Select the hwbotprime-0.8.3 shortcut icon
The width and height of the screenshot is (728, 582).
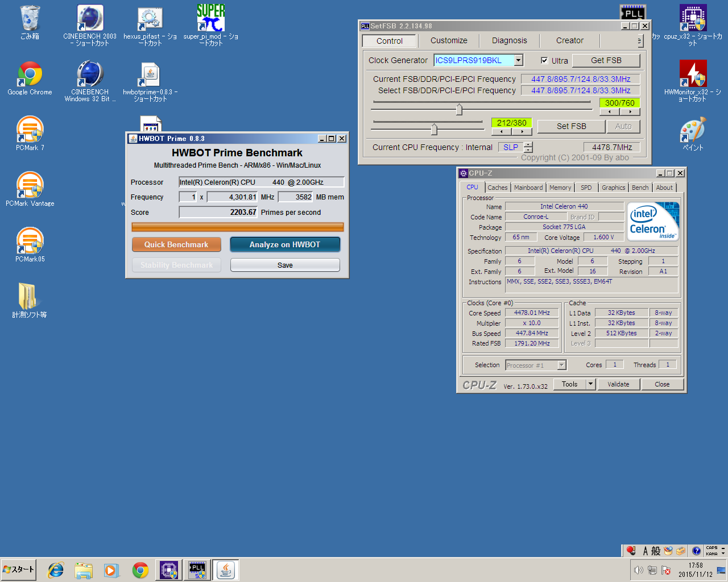coord(150,81)
